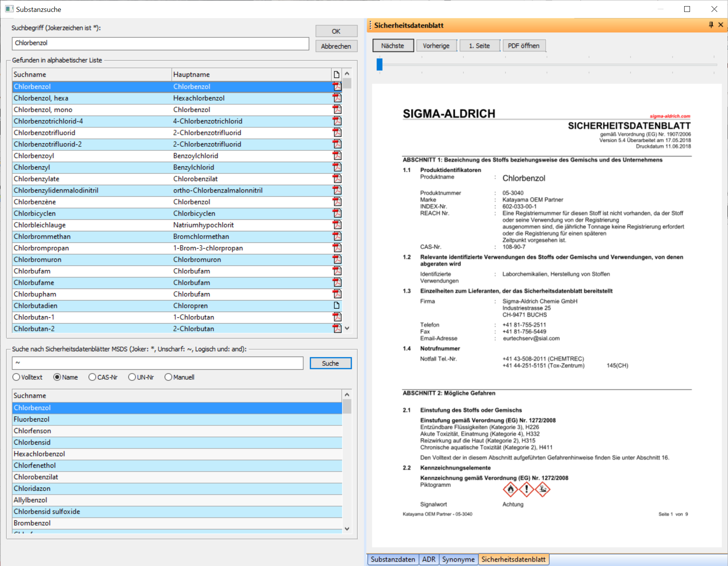
Task: Select Allylbenzol in MSDS results
Action: (x=177, y=500)
